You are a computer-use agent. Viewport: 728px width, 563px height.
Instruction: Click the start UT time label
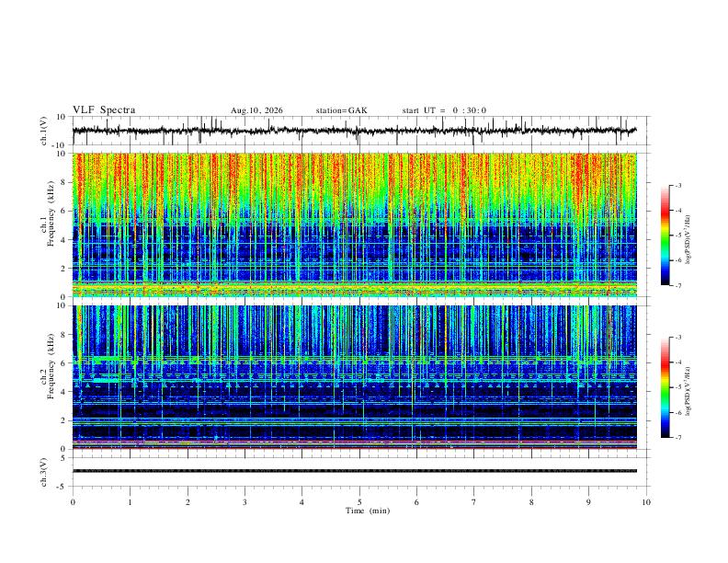444,110
